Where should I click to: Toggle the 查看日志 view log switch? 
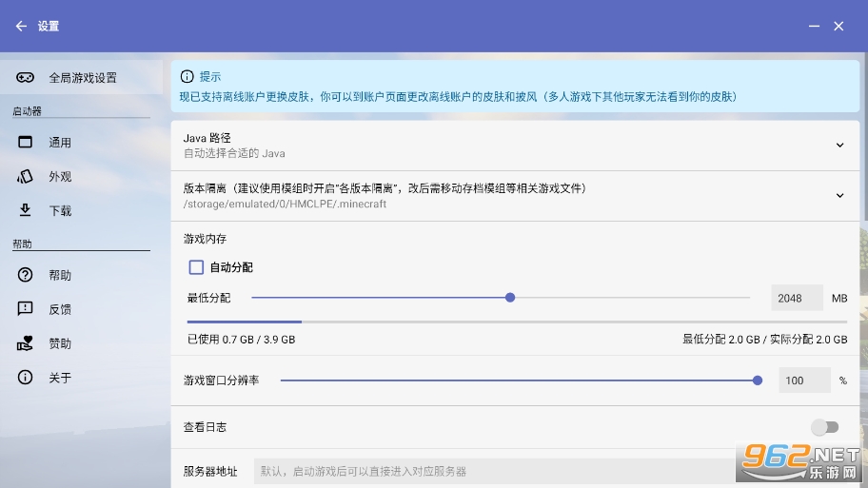824,427
